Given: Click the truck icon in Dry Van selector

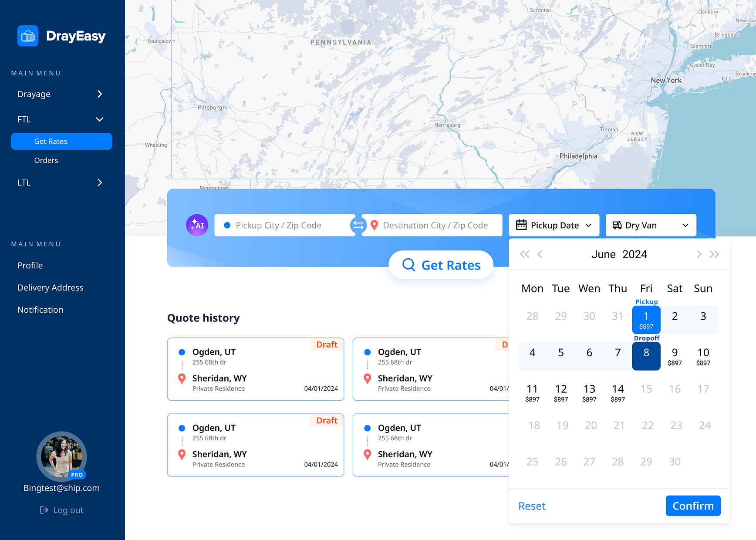Looking at the screenshot, I should pyautogui.click(x=617, y=225).
